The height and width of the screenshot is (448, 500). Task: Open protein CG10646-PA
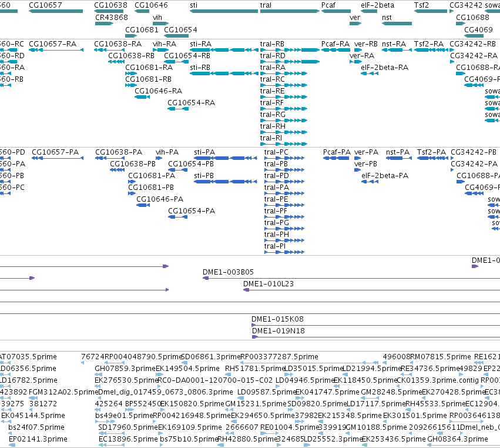[143, 205]
